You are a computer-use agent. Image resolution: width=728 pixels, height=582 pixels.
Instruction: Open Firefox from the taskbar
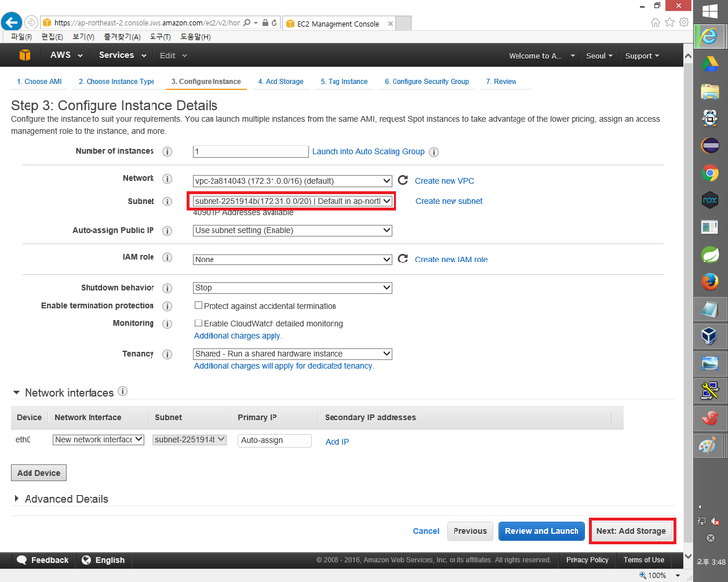coord(709,282)
